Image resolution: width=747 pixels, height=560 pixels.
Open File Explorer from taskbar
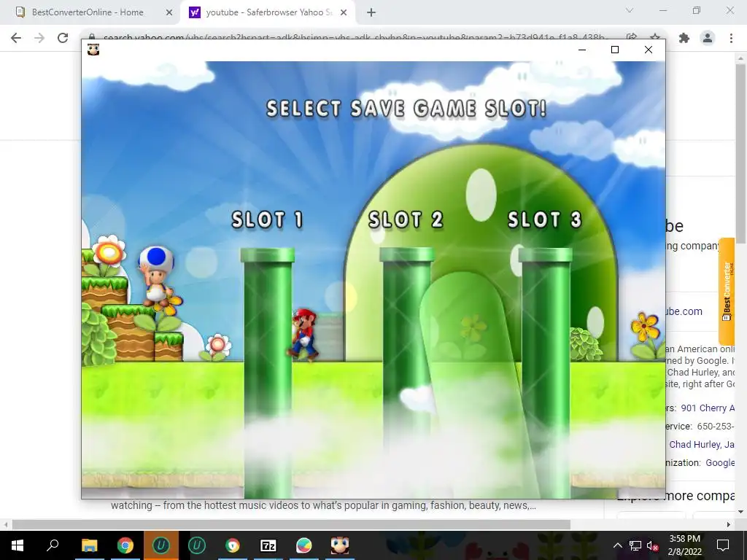click(x=89, y=545)
